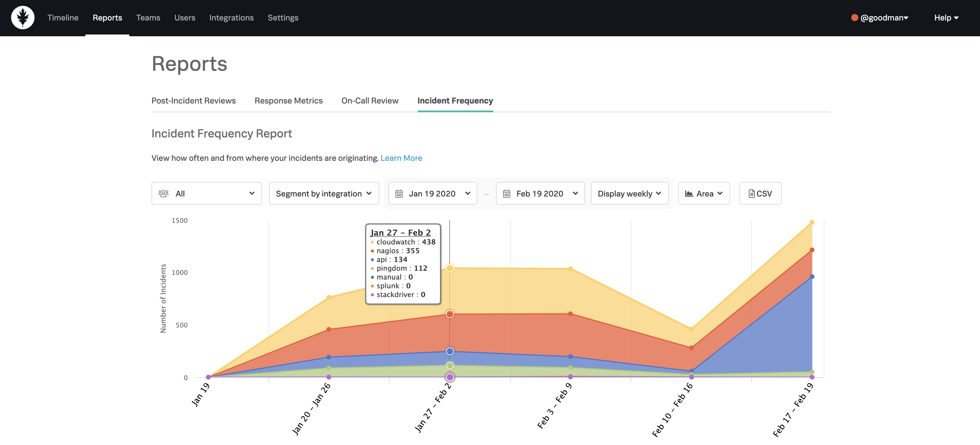Click the yellow cloudwatch point at Feb 3 – Feb 9

coord(570,269)
